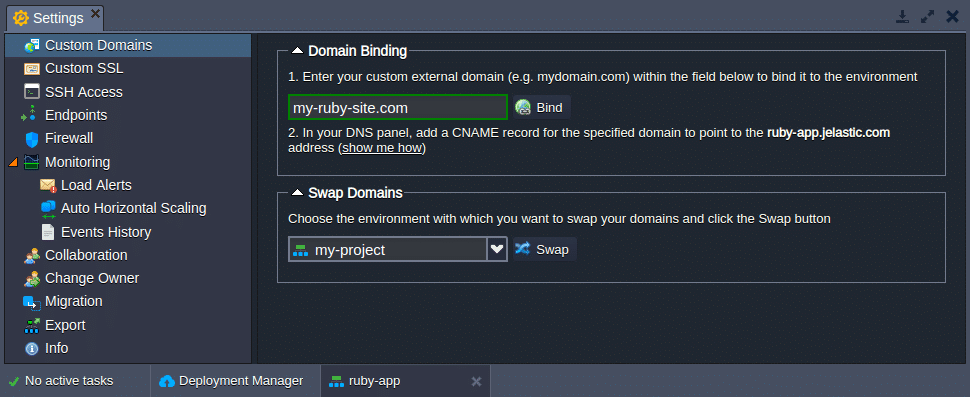This screenshot has width=970, height=397.
Task: Click the Swap button
Action: click(544, 249)
